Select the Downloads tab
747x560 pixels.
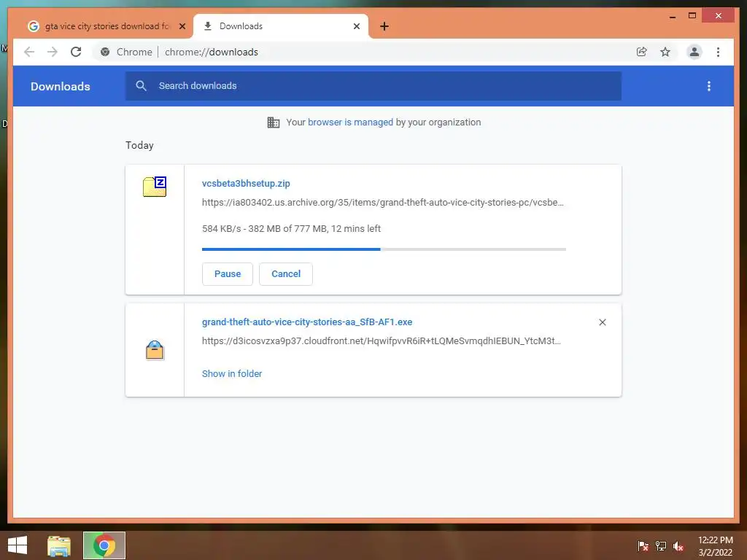[281, 26]
